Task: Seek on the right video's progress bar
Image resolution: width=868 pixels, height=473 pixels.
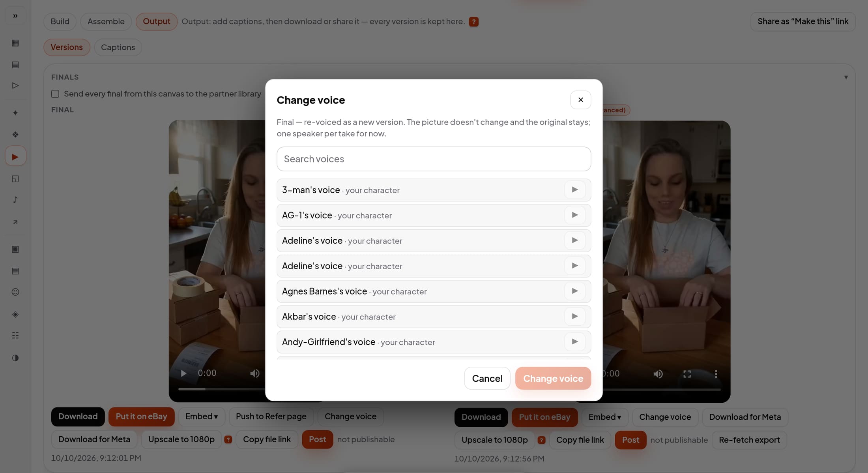Action: (662, 390)
